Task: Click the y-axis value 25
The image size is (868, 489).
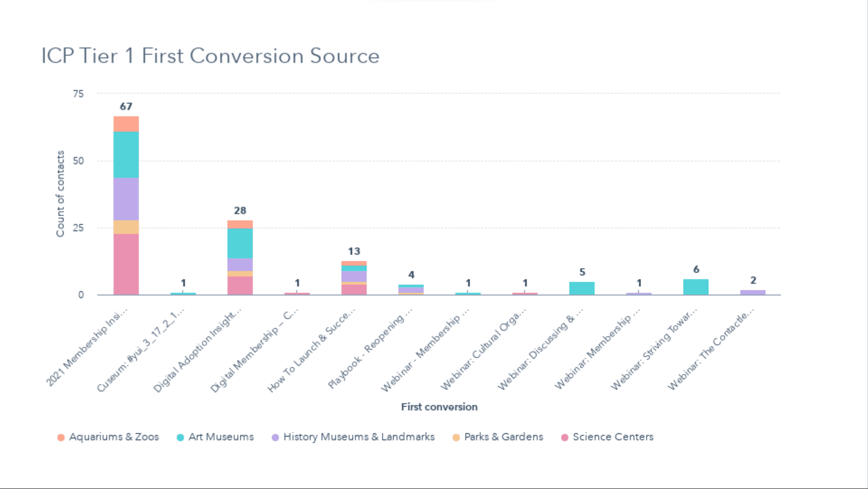Action: (78, 228)
